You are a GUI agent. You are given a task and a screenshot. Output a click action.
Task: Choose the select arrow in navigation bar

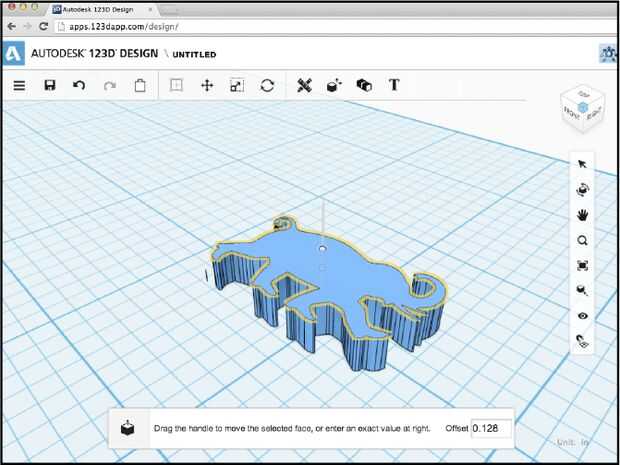[x=582, y=164]
